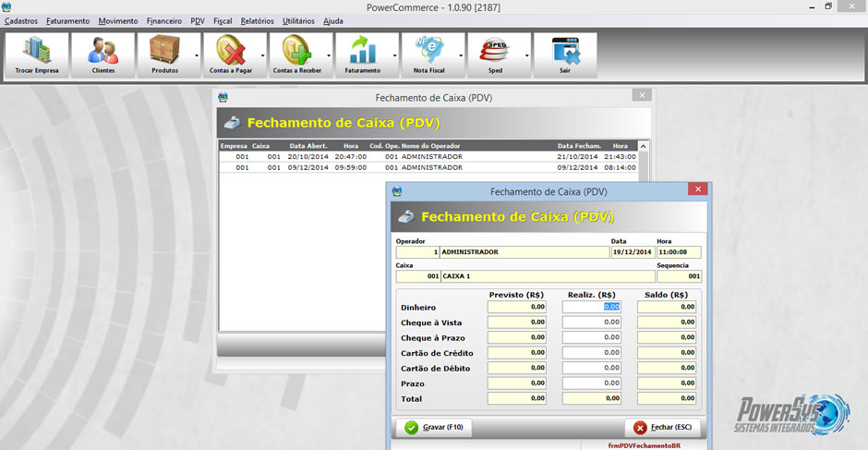
Task: Click the Data Abert. column header
Action: (308, 146)
